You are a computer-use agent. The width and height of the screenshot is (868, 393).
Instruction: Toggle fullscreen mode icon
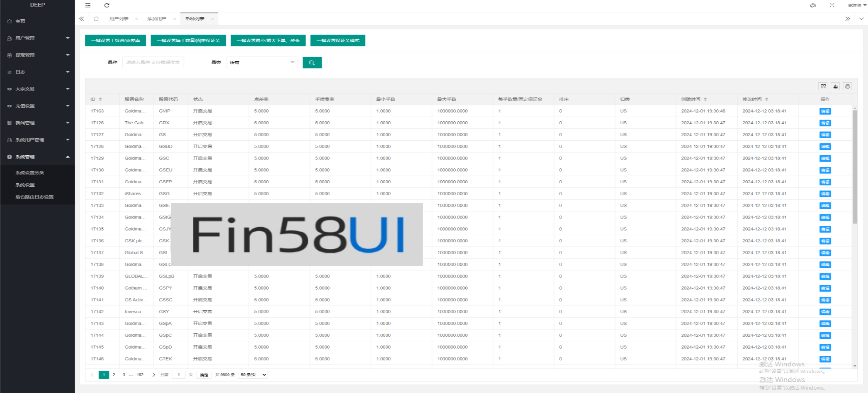[832, 5]
